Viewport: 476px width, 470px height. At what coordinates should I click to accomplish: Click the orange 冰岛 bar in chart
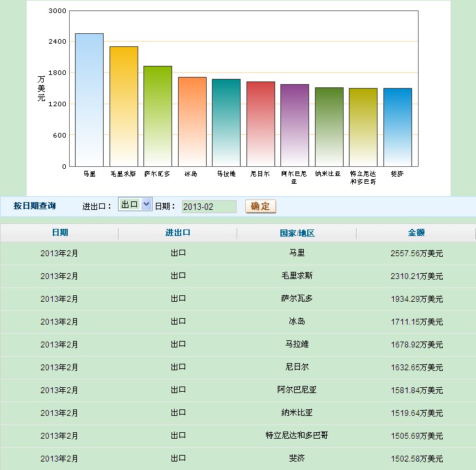(192, 122)
